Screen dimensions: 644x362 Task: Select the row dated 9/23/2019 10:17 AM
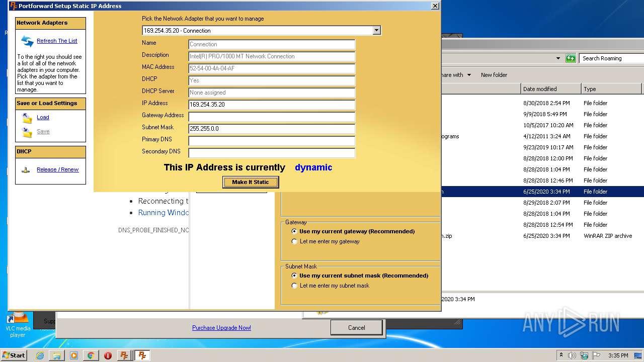(542, 147)
